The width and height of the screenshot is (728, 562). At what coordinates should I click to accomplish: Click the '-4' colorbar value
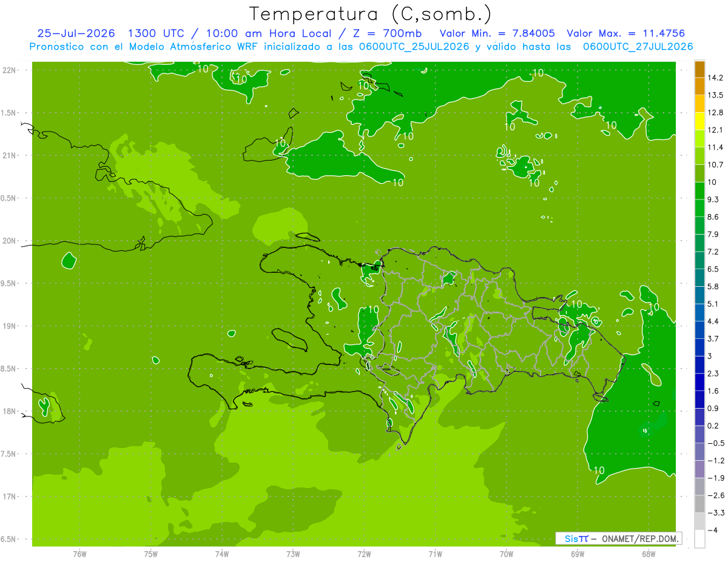713,530
